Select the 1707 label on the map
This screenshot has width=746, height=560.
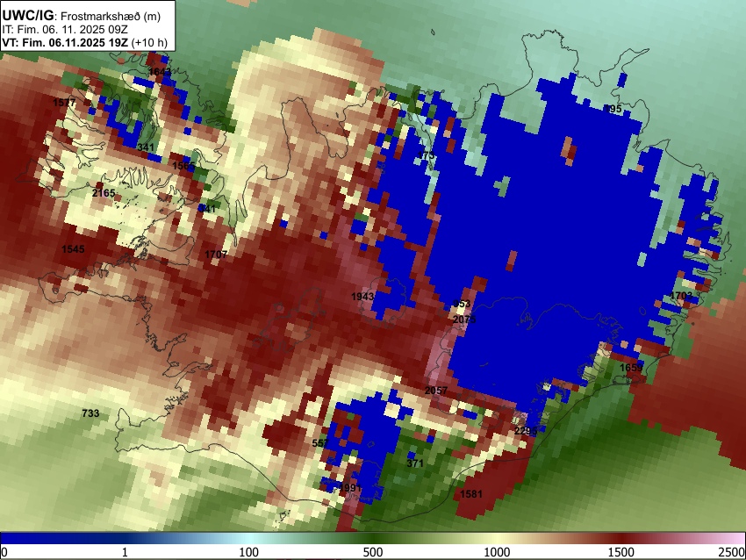tap(216, 255)
